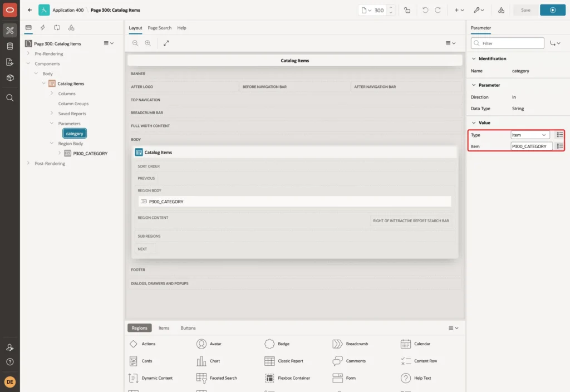Click the Item field containing P300_CATEGORY
Screen dimensions: 570x392
click(x=532, y=146)
